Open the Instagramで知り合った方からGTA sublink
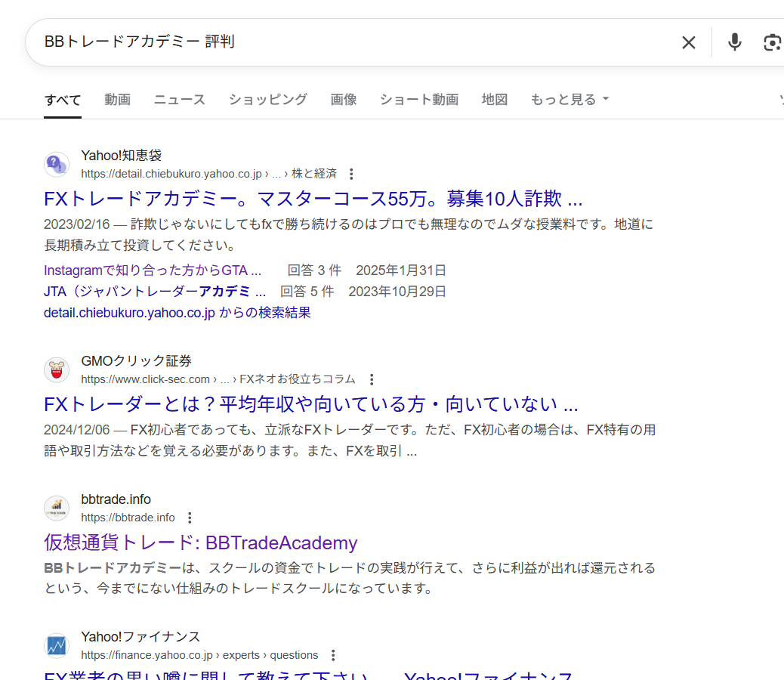Viewport: 784px width, 680px height. (x=153, y=270)
